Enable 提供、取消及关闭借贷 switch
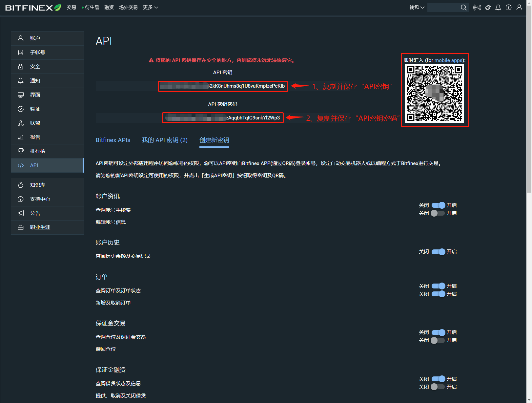The width and height of the screenshot is (532, 403). pos(438,387)
